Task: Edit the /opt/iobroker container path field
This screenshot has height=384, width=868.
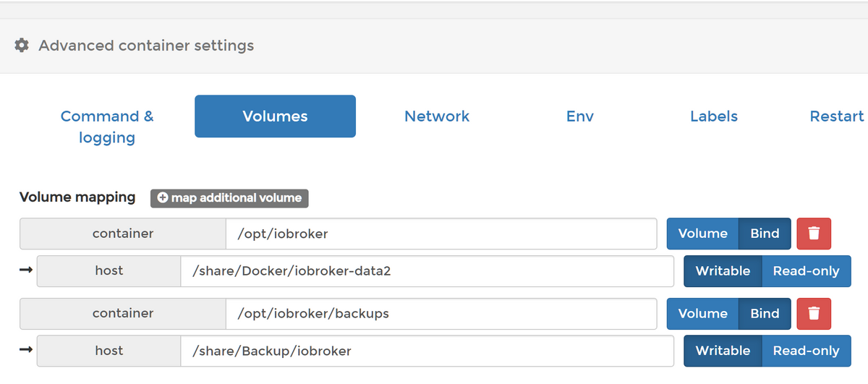Action: pos(441,234)
